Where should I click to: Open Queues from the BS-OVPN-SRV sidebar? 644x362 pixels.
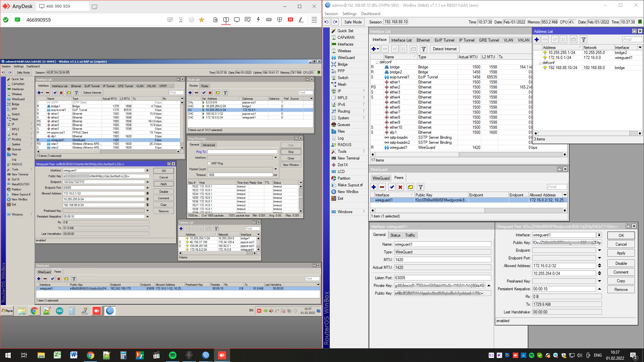tap(343, 125)
